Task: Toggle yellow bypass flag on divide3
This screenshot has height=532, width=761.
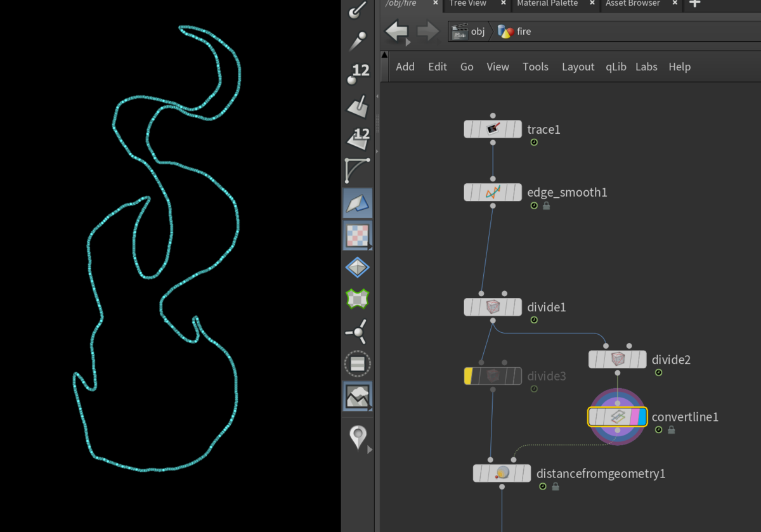Action: 468,376
